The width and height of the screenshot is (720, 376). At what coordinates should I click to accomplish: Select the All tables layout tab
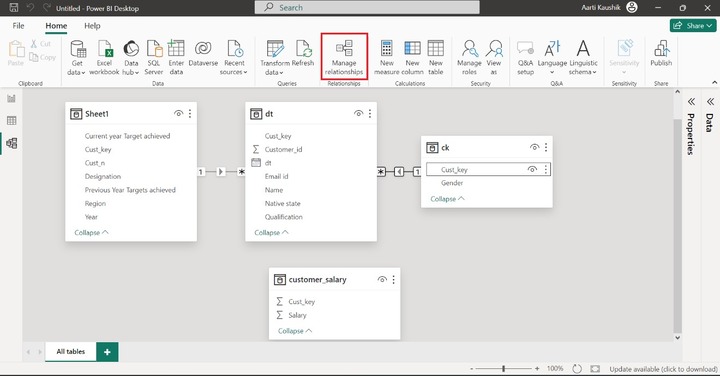(71, 352)
